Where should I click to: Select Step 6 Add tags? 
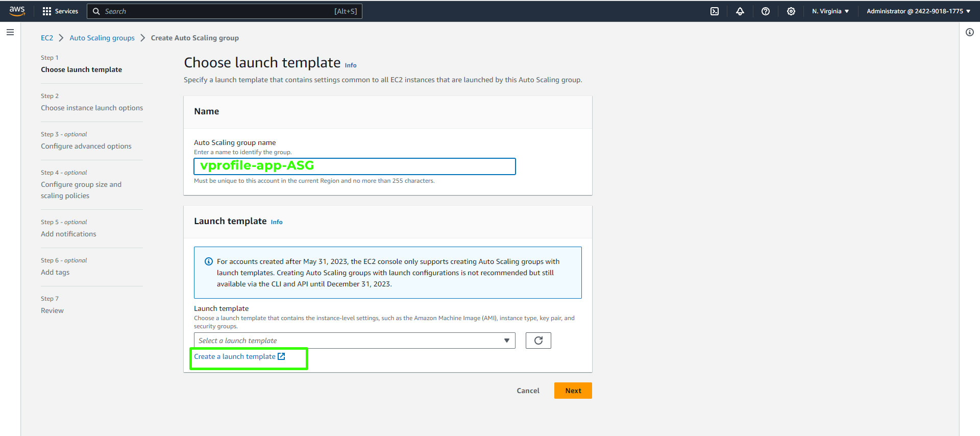pos(55,272)
